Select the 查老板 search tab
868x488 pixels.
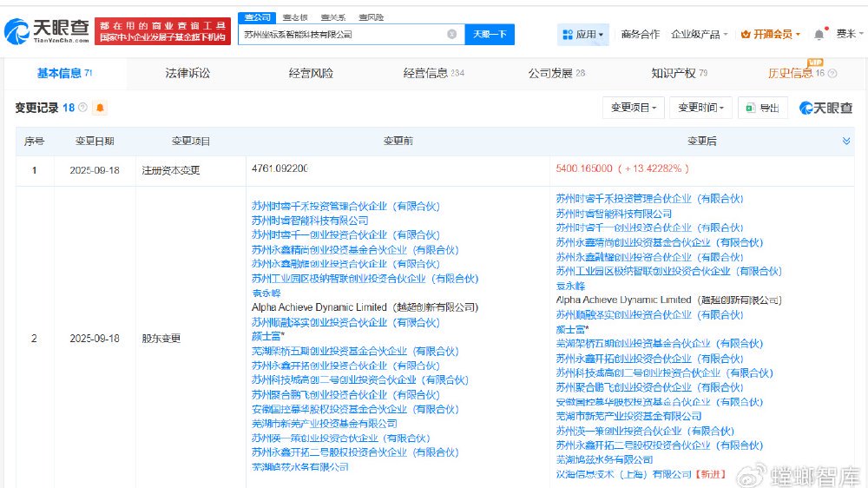[x=295, y=17]
